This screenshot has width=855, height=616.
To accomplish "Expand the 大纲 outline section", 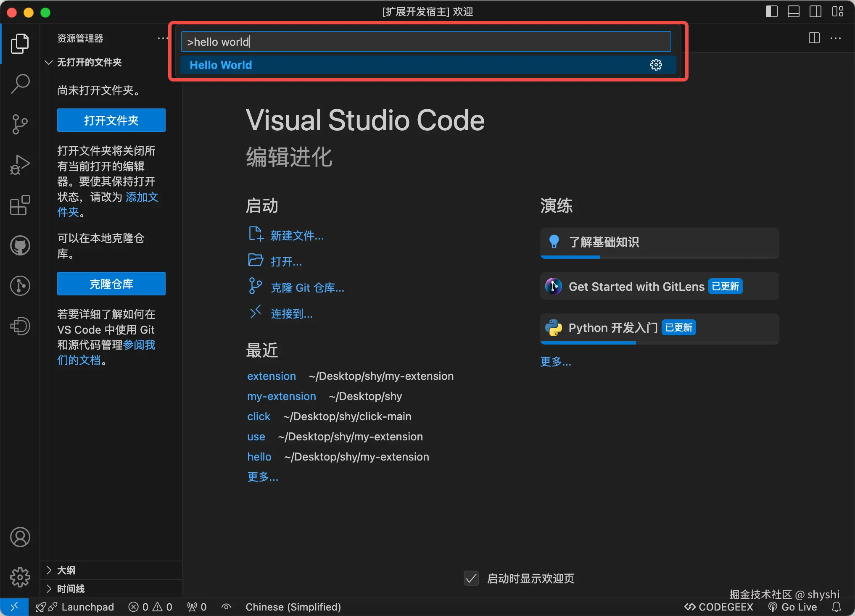I will (66, 570).
